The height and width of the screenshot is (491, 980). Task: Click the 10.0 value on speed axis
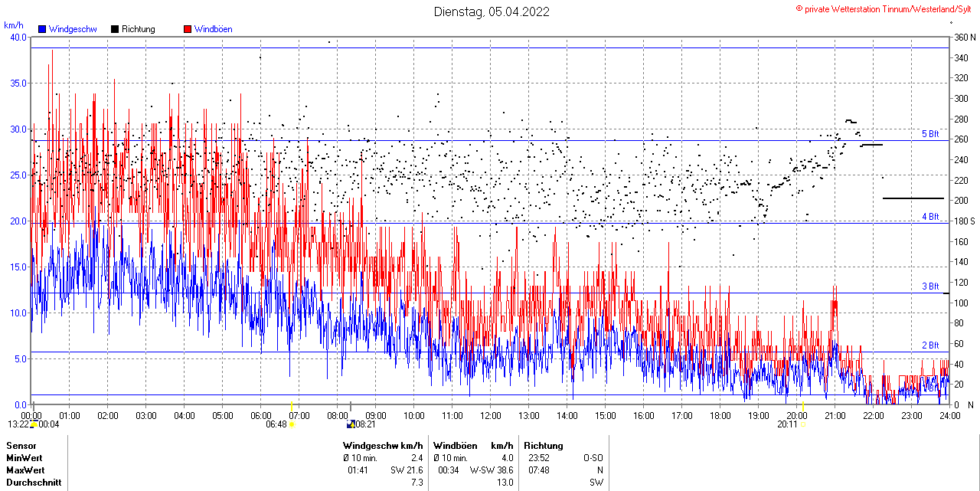18,313
